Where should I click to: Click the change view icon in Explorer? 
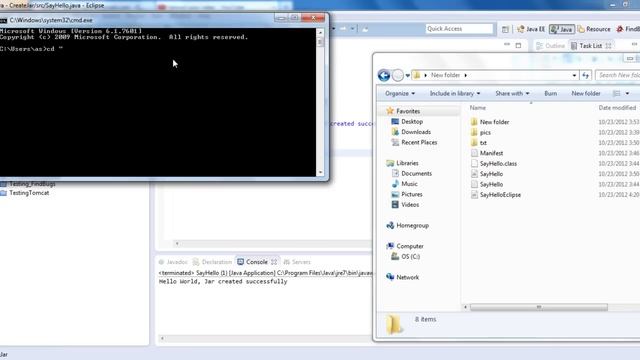point(616,93)
